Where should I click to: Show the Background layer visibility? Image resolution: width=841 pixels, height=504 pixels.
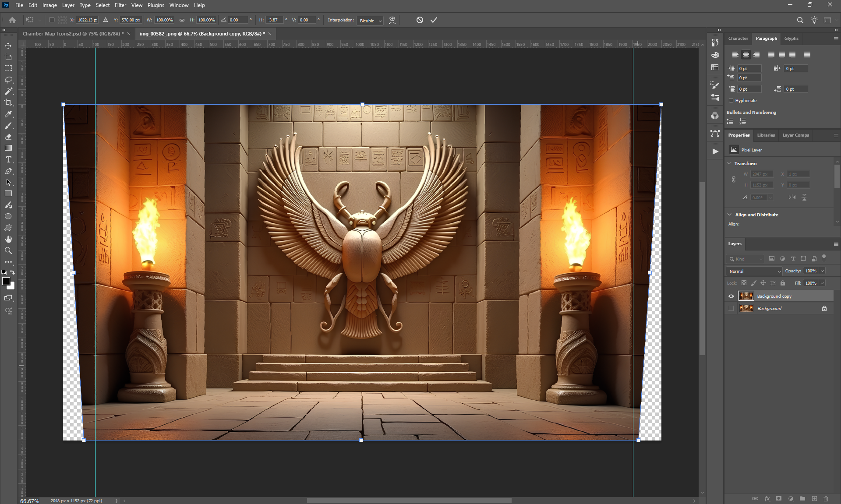pyautogui.click(x=731, y=309)
